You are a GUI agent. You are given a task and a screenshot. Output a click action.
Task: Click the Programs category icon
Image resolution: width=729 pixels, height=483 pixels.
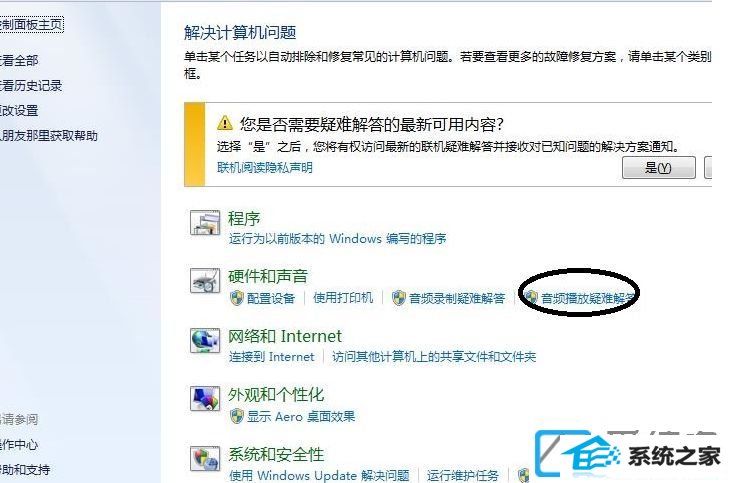(x=205, y=222)
